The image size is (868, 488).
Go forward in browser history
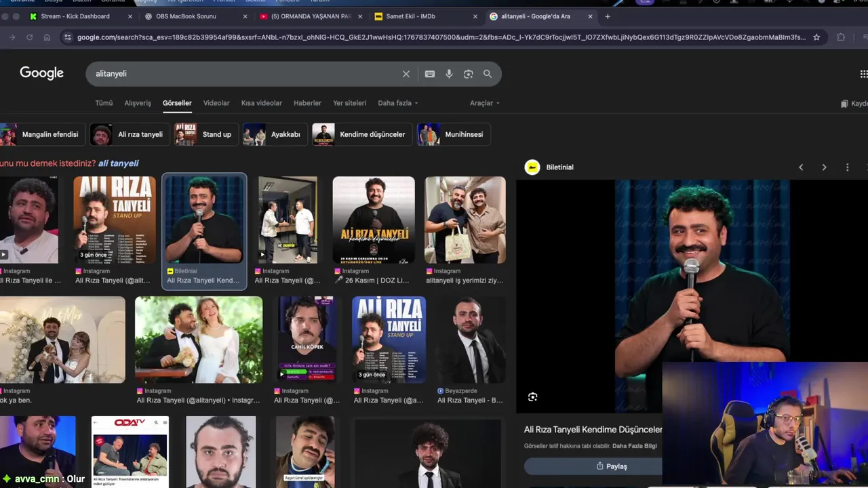(x=12, y=37)
